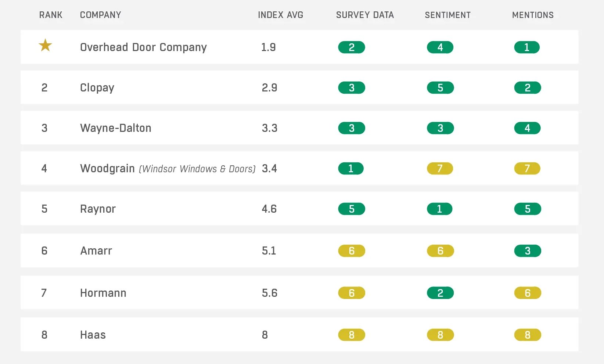Click Amarr's green Mentions badge
The width and height of the screenshot is (604, 364).
527,251
